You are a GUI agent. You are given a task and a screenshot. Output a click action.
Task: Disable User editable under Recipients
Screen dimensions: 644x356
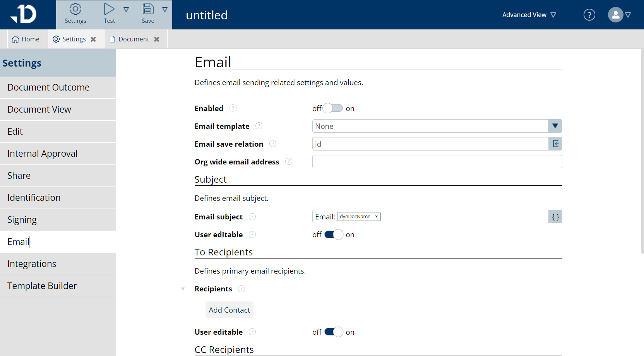333,332
